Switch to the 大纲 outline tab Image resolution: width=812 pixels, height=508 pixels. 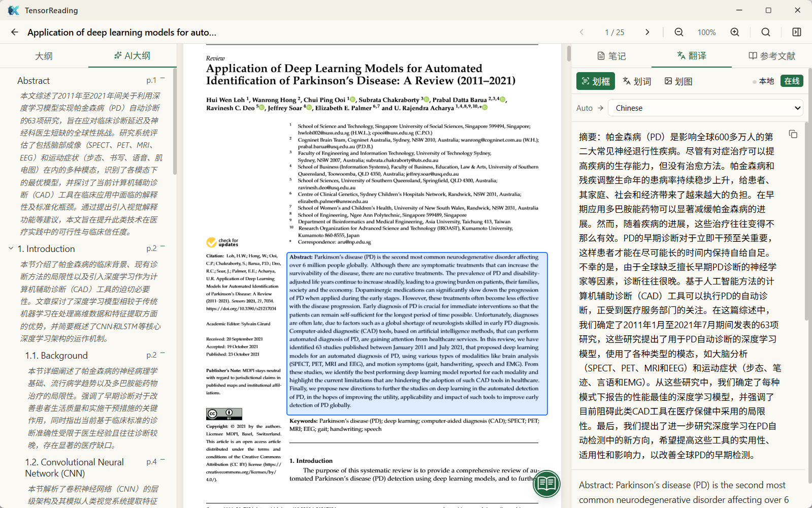pyautogui.click(x=44, y=56)
